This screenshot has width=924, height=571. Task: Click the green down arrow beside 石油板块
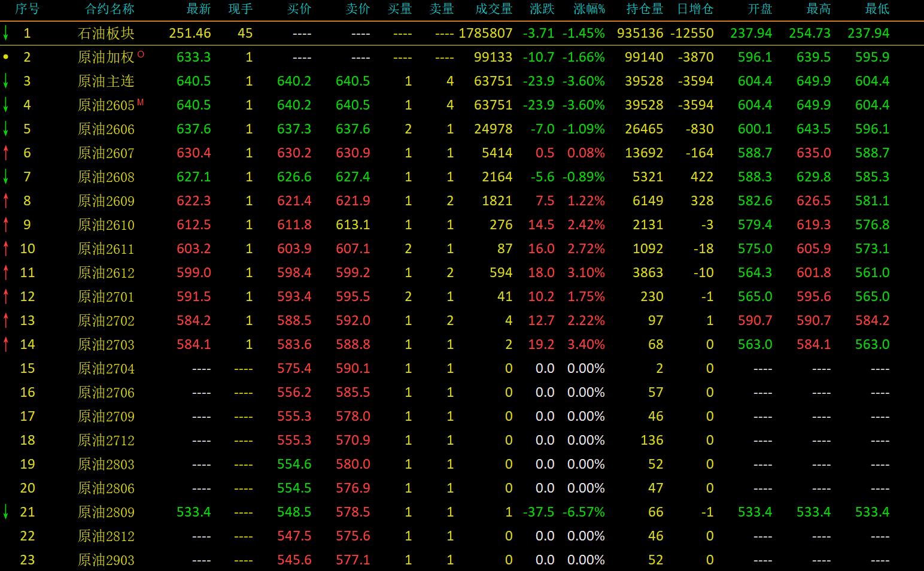(x=6, y=33)
